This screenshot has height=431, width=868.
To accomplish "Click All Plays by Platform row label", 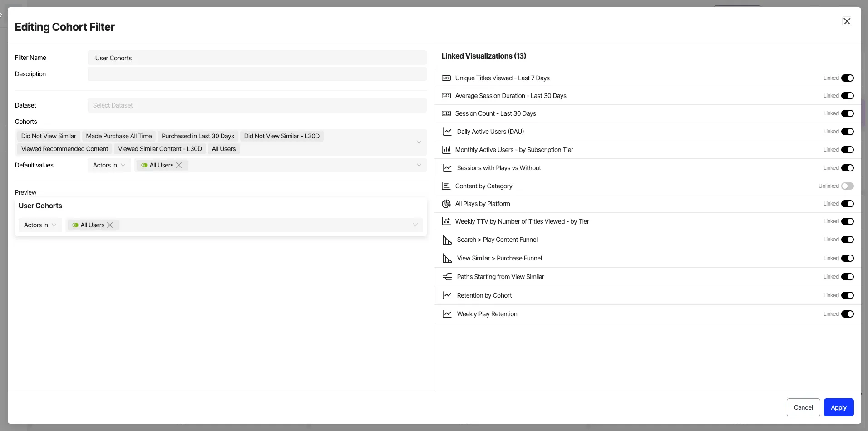I will click(483, 204).
